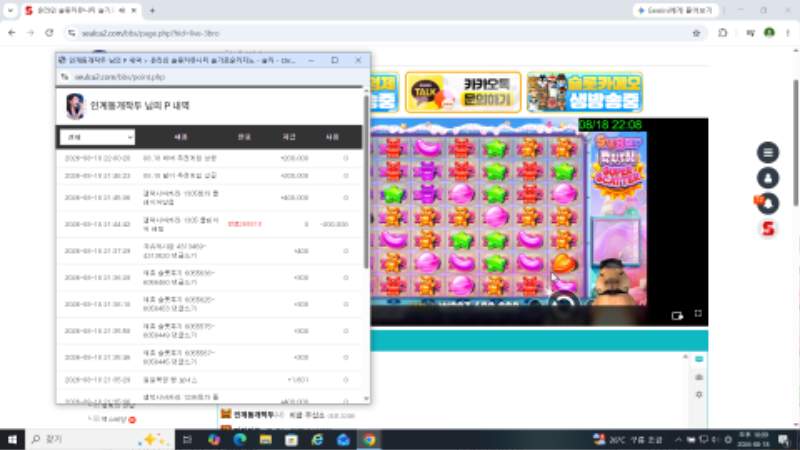This screenshot has width=800, height=450.
Task: Open the Windows Start menu
Action: (x=12, y=439)
